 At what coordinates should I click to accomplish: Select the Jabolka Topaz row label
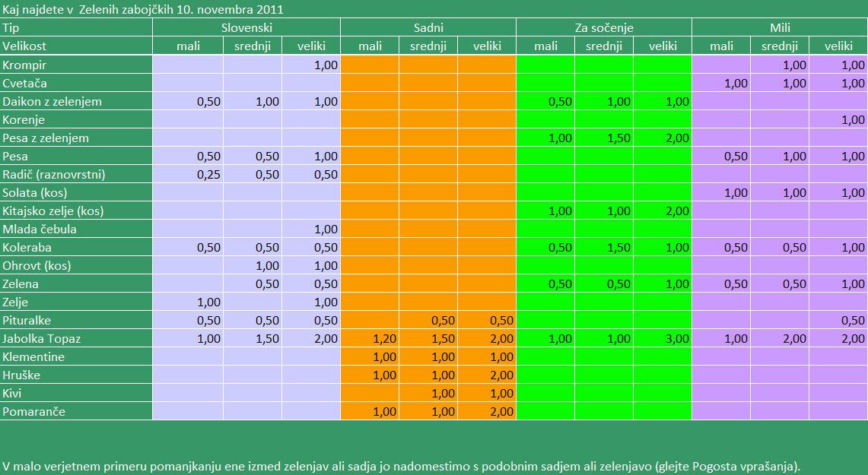coord(41,339)
